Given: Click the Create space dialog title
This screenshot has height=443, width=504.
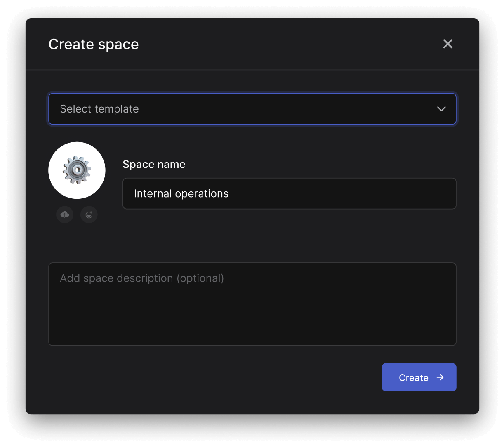Looking at the screenshot, I should 94,44.
